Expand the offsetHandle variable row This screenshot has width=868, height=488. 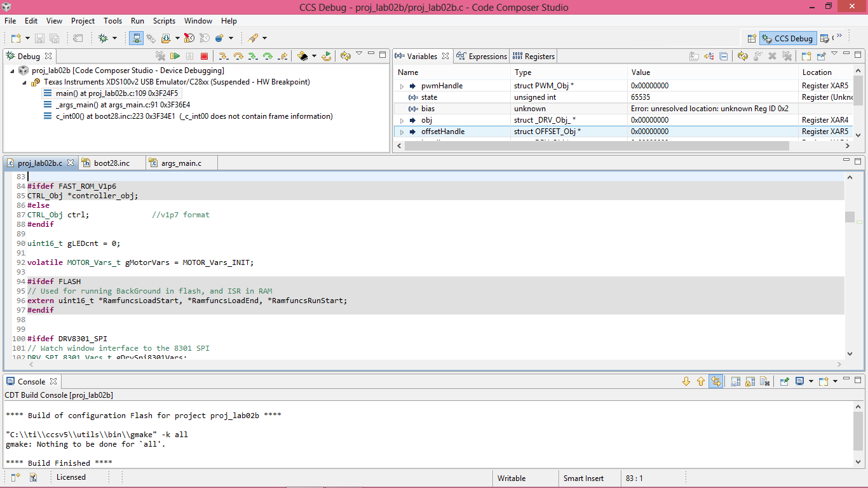tap(402, 132)
